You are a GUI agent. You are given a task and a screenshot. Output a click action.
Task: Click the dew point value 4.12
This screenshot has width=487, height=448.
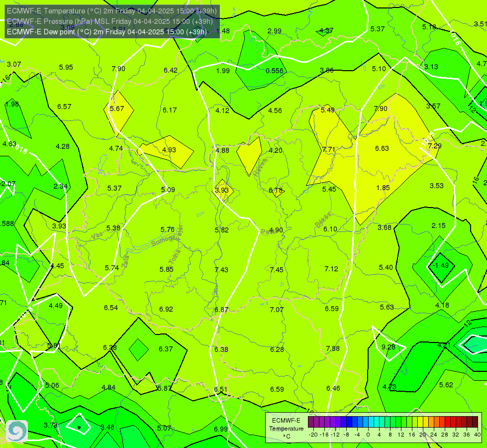click(x=222, y=111)
